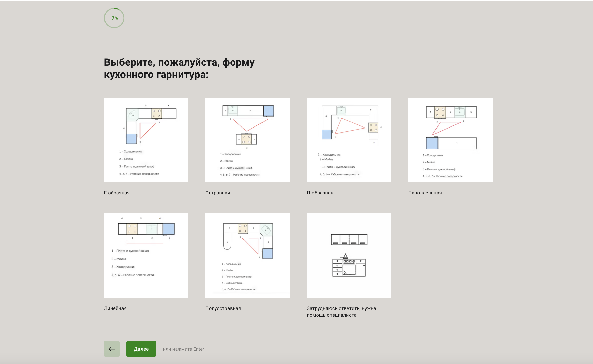The width and height of the screenshot is (593, 364).
Task: Click the green Далее button
Action: 141,349
